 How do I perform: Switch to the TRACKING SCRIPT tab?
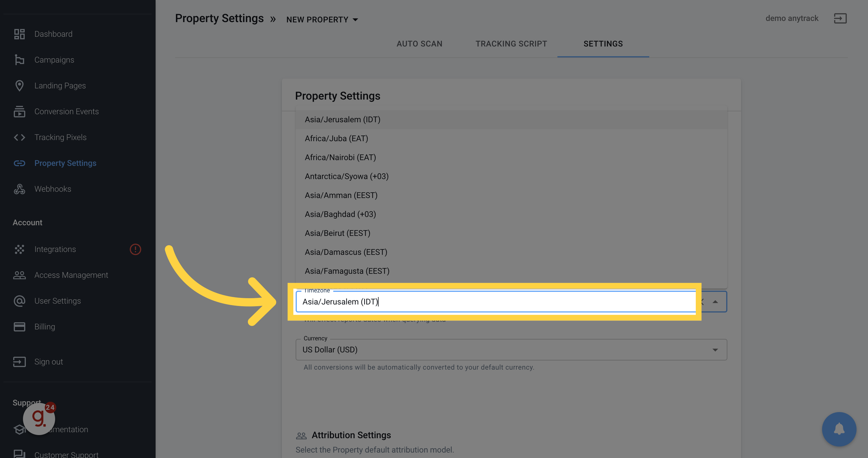[x=511, y=43]
